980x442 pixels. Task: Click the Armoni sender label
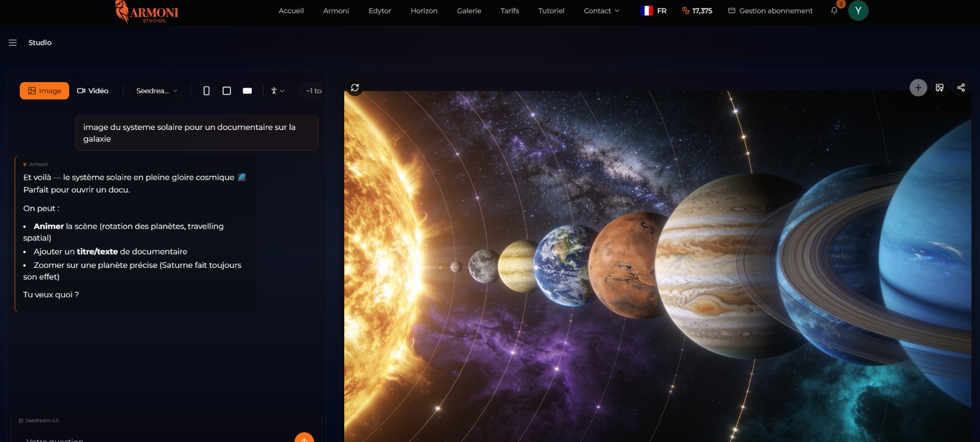click(38, 164)
